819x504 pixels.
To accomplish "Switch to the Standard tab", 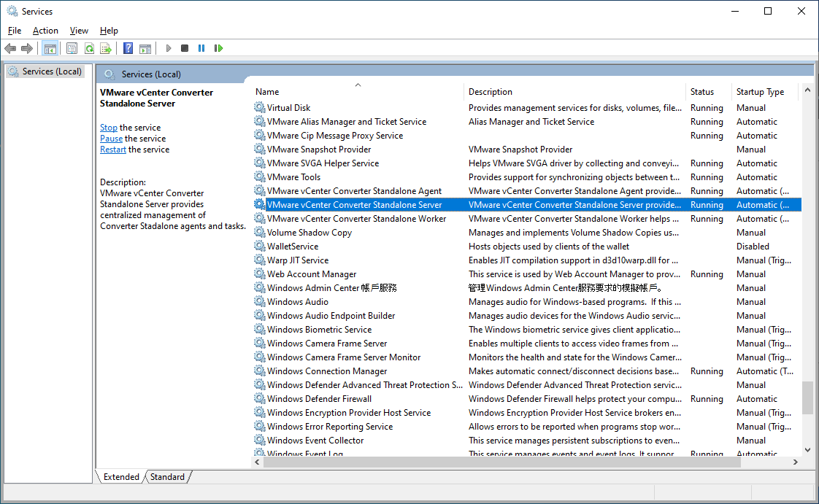I will tap(167, 477).
